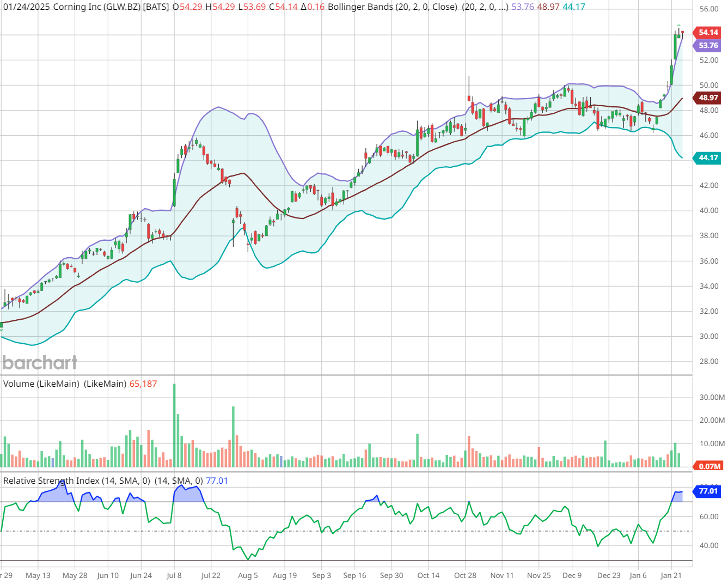The image size is (728, 584).
Task: Click the 42.00 price axis label
Action: click(709, 185)
